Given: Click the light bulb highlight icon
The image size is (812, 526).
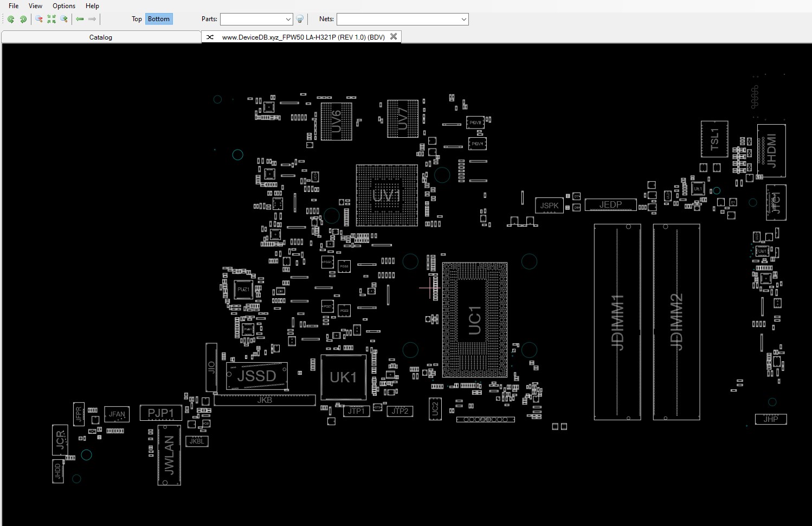Looking at the screenshot, I should [x=300, y=19].
